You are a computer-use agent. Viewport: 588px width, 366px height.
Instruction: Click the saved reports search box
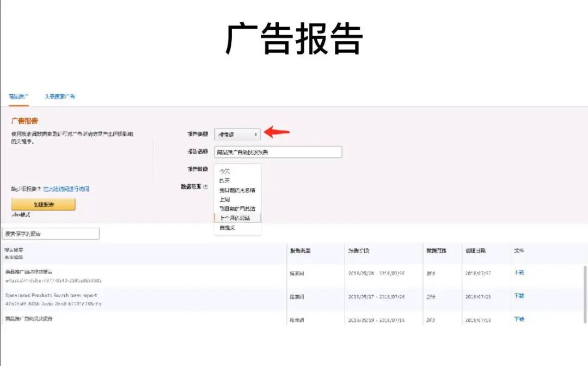click(x=51, y=233)
